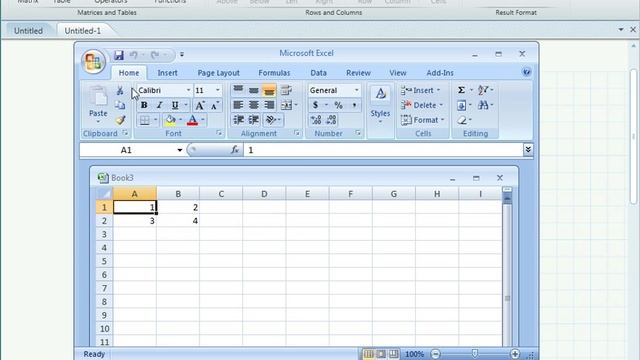The image size is (640, 360).
Task: Align text left
Action: point(238,105)
